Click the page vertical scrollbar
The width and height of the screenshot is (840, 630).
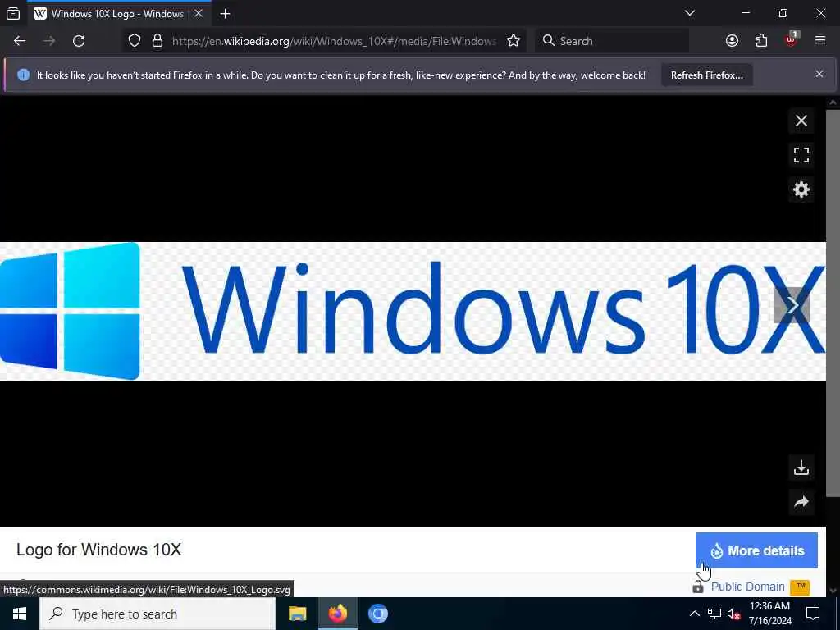833,304
